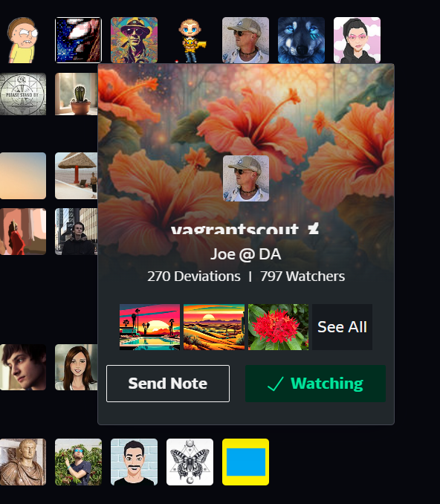Open See All deviations
The image size is (440, 504).
(x=343, y=327)
